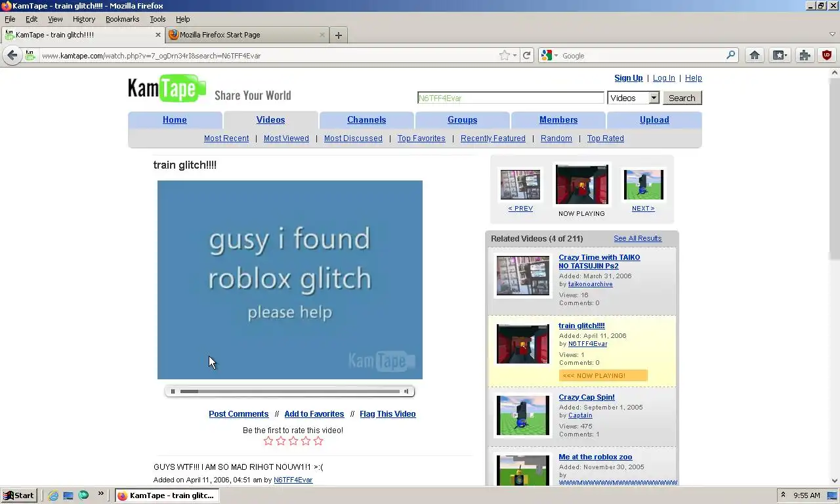Click the browser Back arrow button
840x504 pixels.
pyautogui.click(x=12, y=56)
